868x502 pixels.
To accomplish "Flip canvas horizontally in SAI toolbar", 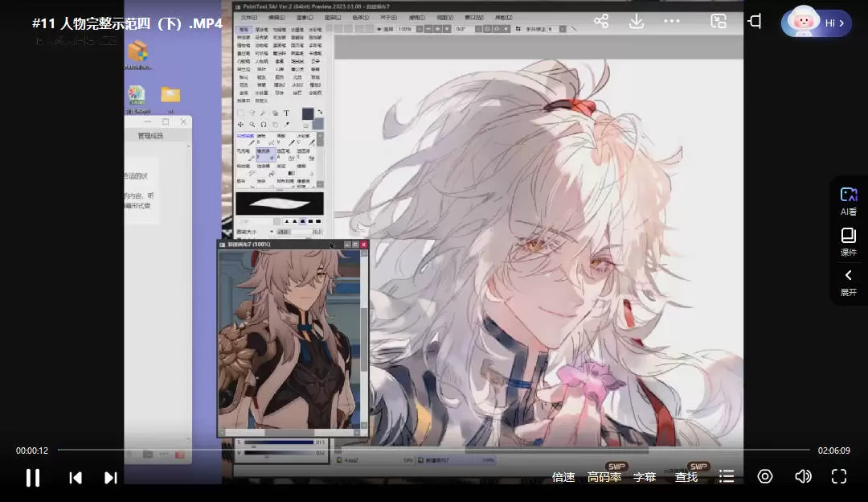I will click(518, 29).
